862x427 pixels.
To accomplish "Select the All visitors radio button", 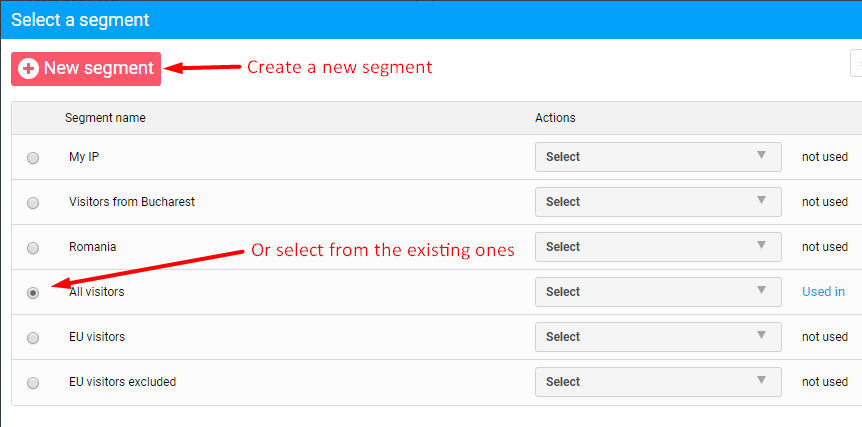I will (33, 293).
